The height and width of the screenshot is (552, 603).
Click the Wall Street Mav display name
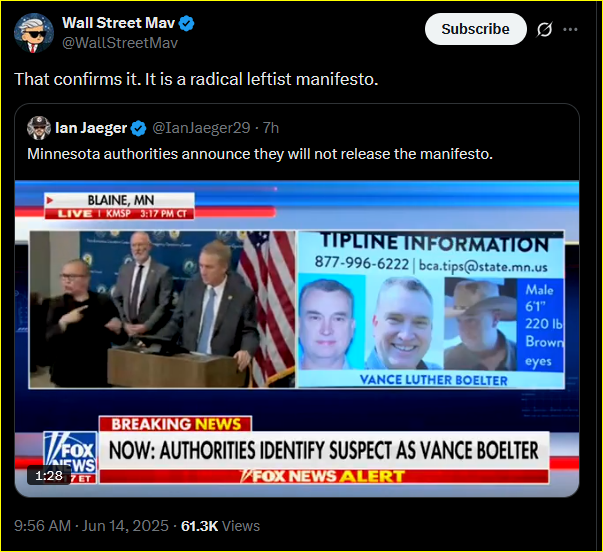pos(118,23)
